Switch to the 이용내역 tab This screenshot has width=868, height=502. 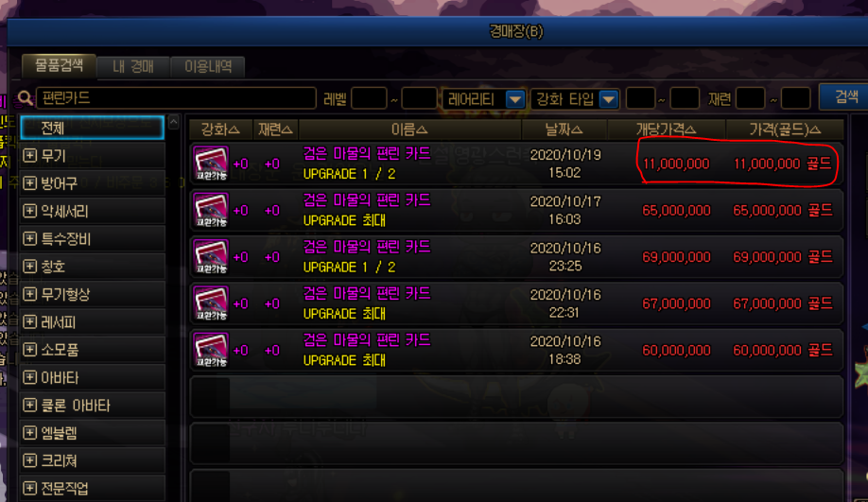208,67
